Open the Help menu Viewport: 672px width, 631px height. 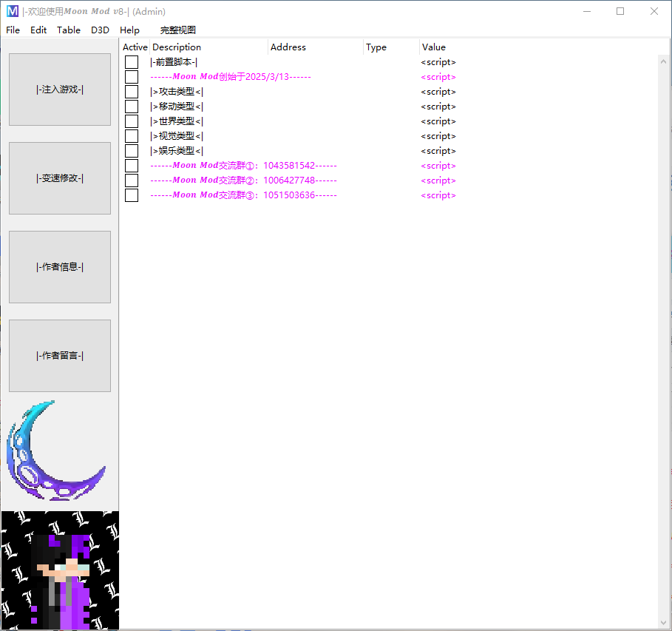[x=129, y=30]
